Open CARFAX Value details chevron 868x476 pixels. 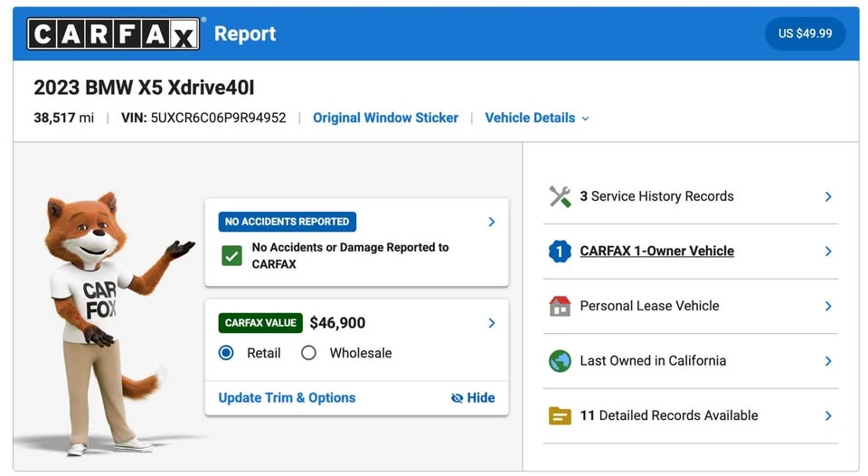coord(492,323)
